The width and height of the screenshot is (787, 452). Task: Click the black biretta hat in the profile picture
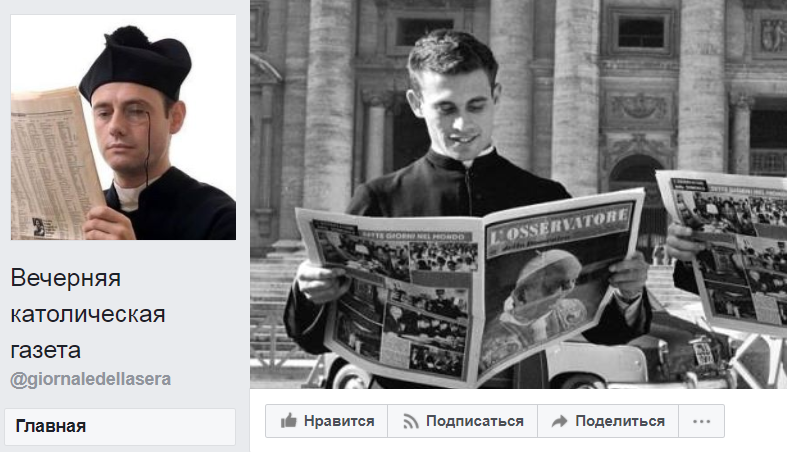(x=136, y=63)
